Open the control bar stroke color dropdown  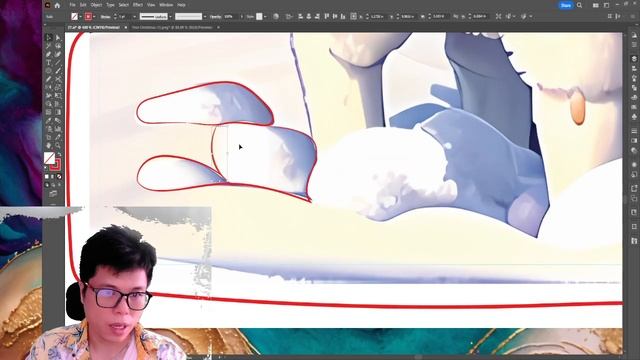[94, 16]
